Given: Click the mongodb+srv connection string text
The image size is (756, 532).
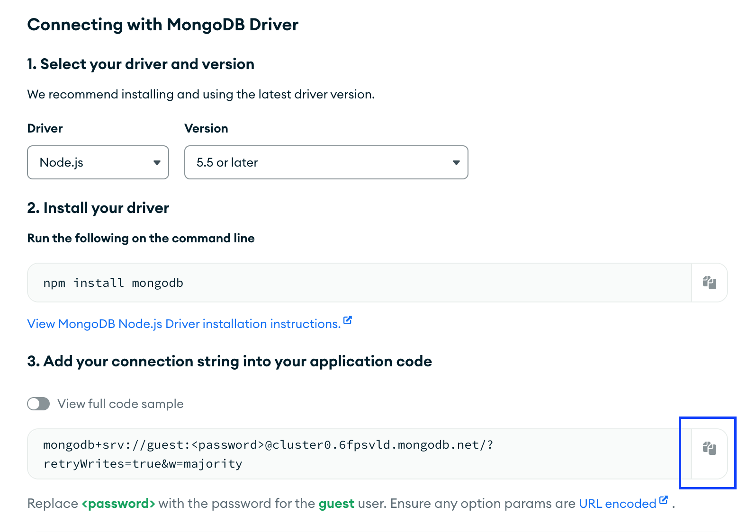Looking at the screenshot, I should pyautogui.click(x=268, y=454).
